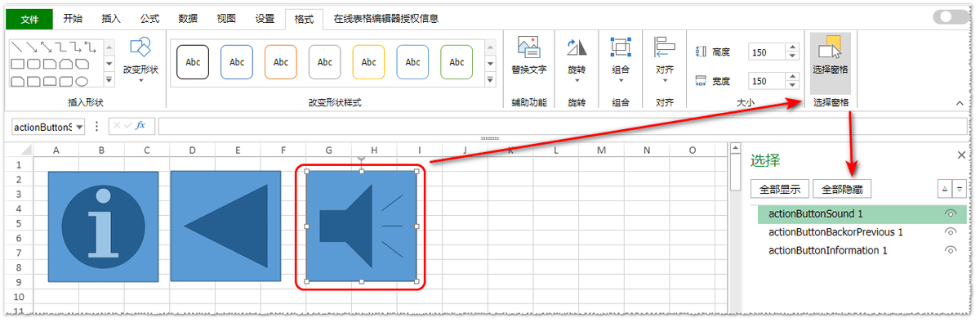980x323 pixels.
Task: Select the back arrow action button shape
Action: tap(225, 226)
